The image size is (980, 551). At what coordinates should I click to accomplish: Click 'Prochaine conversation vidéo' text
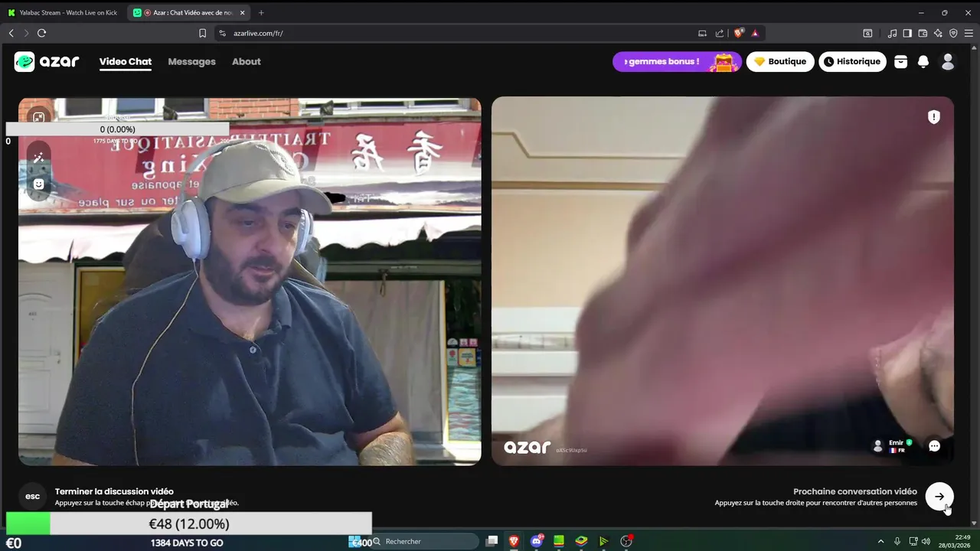pyautogui.click(x=855, y=491)
